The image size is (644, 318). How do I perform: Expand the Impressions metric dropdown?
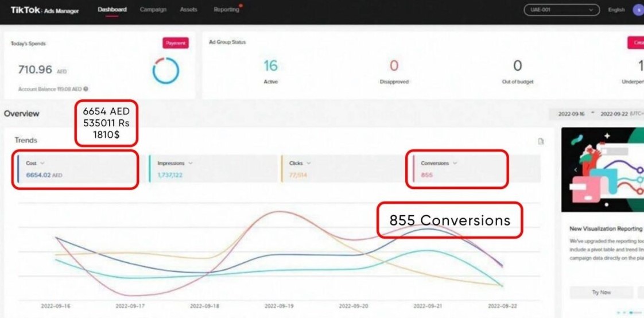pos(190,164)
